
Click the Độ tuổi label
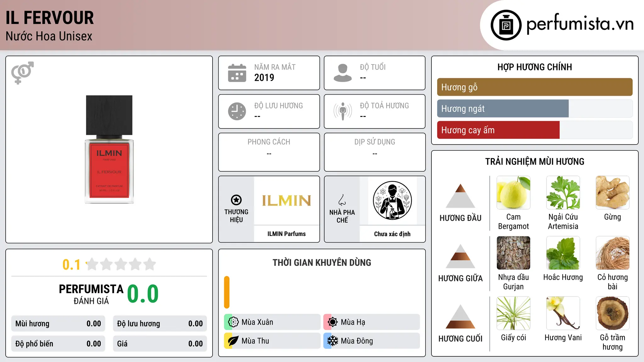(x=373, y=67)
